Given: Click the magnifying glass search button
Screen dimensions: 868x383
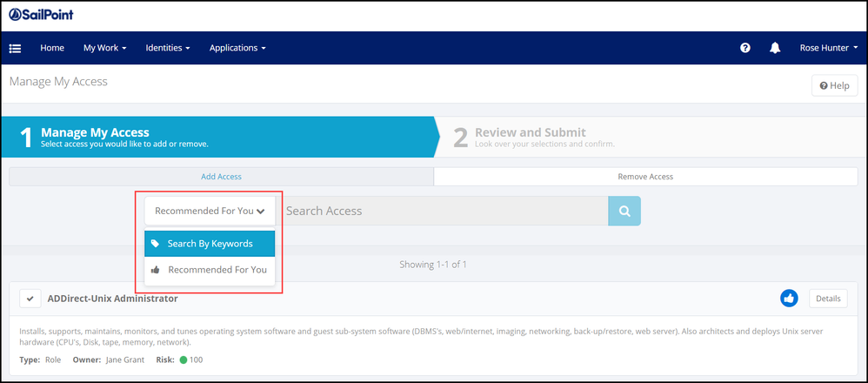Looking at the screenshot, I should click(x=624, y=211).
